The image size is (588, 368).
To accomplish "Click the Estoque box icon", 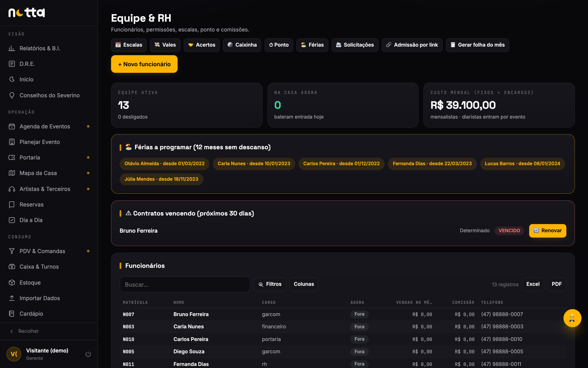I will coord(12,282).
